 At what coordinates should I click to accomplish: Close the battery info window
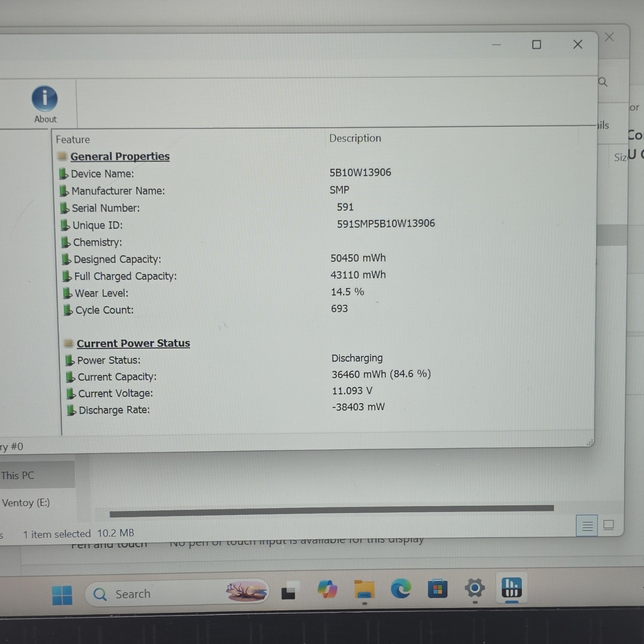(578, 44)
